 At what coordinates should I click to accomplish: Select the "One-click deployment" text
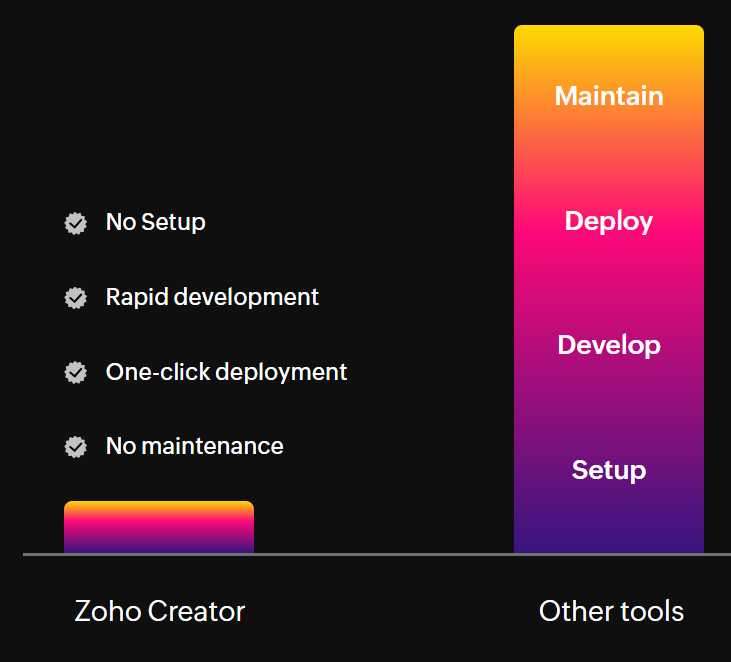click(x=226, y=372)
